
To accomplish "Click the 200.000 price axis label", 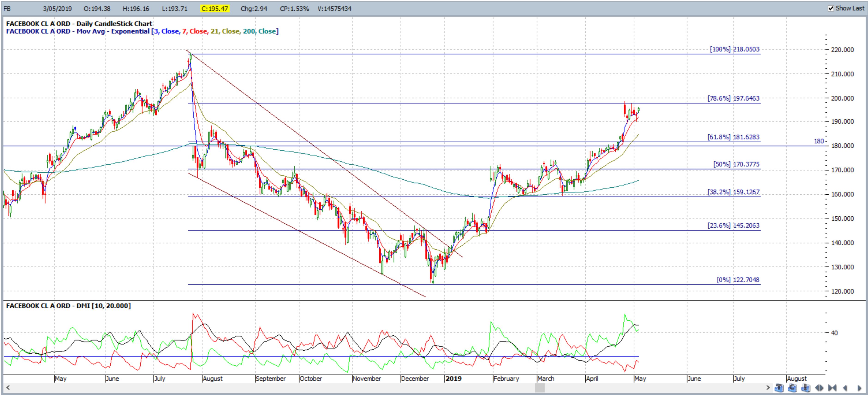I will point(842,98).
